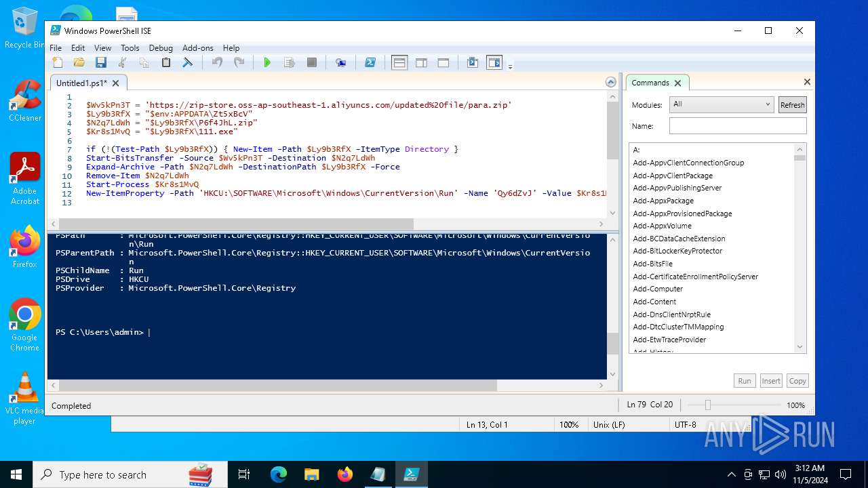Select Add-AppvPublishingServer command

click(677, 188)
